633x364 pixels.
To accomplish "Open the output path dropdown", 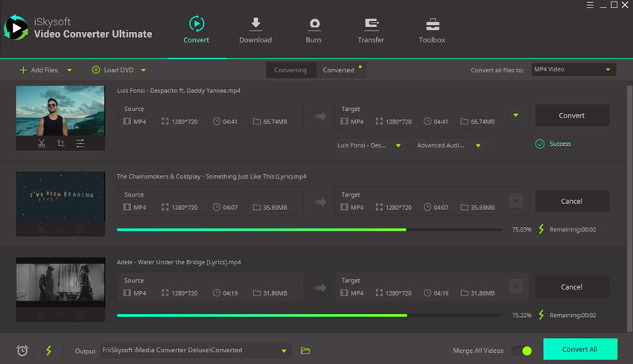I will 284,351.
